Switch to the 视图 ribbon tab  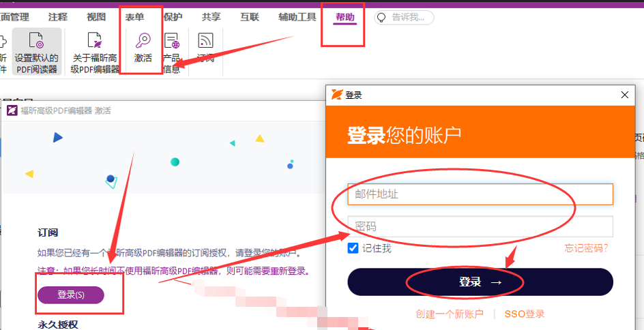pyautogui.click(x=96, y=17)
